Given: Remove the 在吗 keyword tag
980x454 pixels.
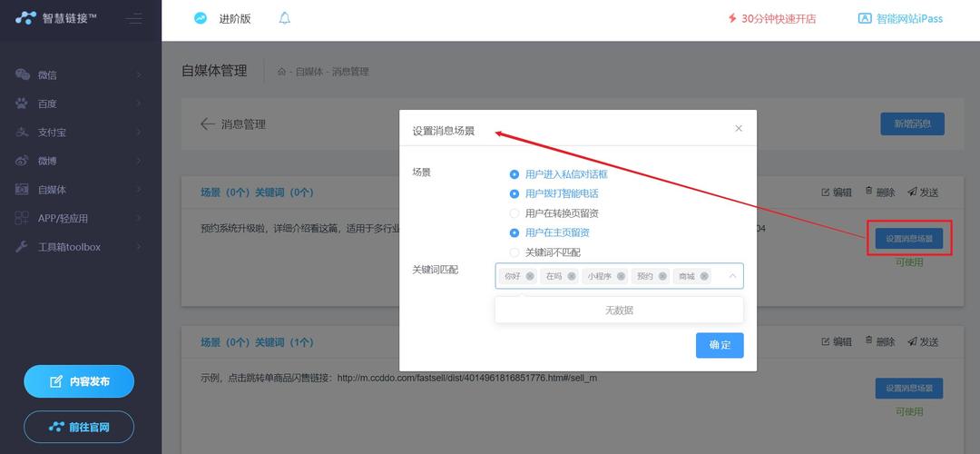Looking at the screenshot, I should (572, 276).
